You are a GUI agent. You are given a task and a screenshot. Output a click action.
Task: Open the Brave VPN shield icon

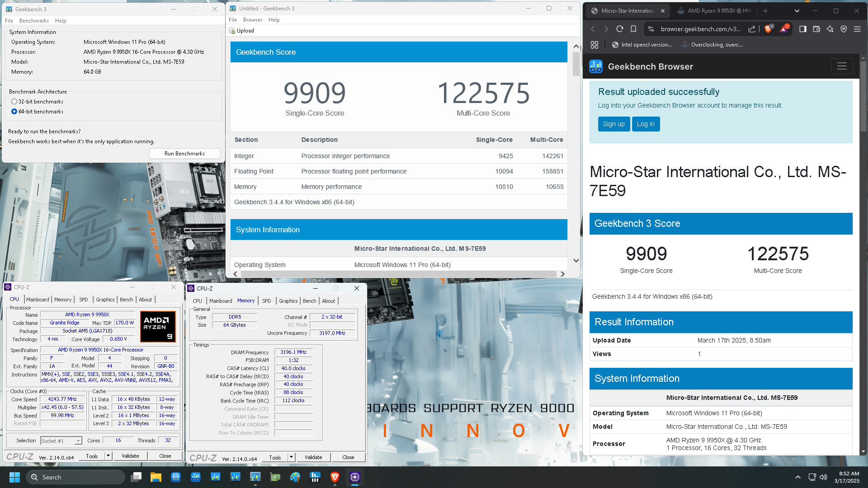click(844, 29)
